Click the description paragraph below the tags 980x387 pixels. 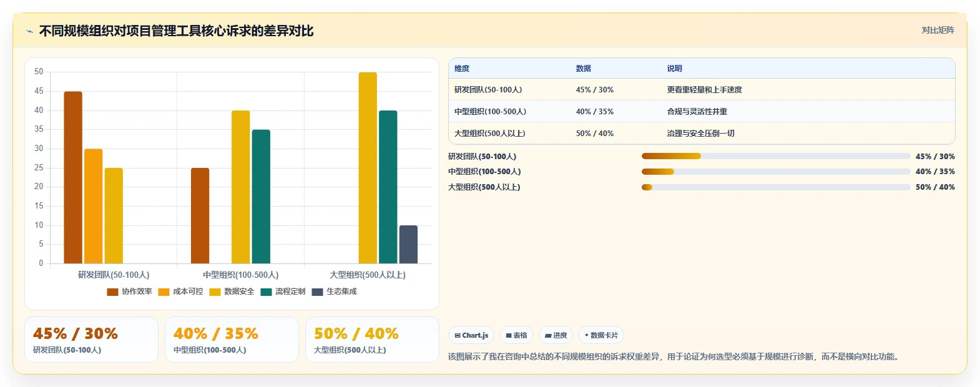click(675, 356)
